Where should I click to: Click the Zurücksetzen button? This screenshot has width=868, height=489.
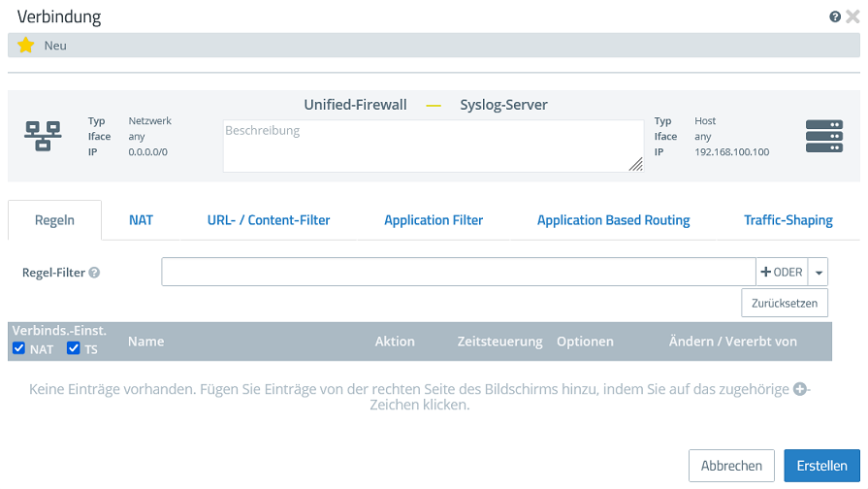coord(785,304)
